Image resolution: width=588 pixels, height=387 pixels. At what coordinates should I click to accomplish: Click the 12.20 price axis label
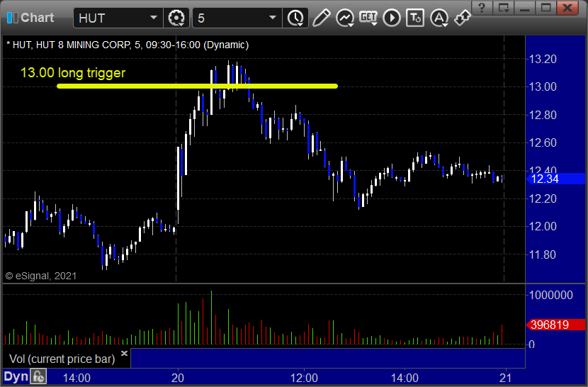[x=543, y=198]
